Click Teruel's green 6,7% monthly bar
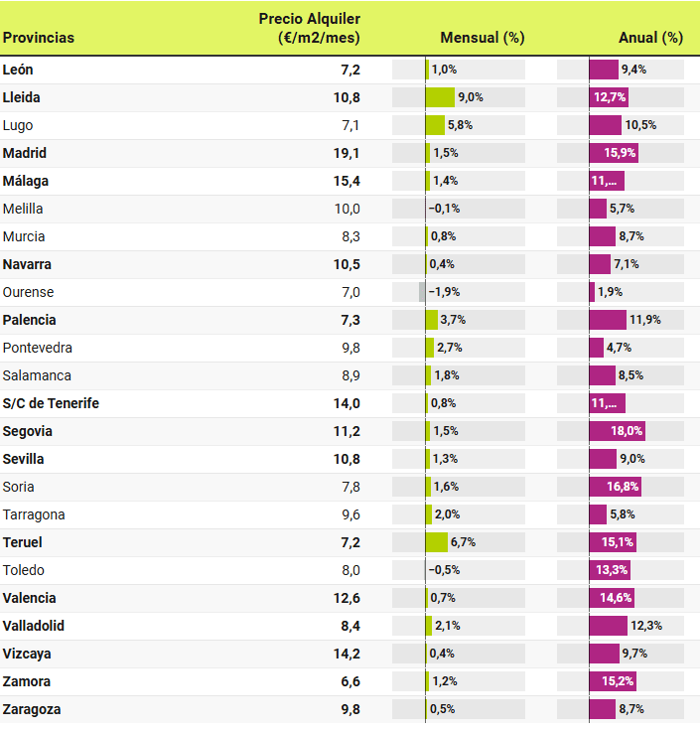The width and height of the screenshot is (700, 731). tap(437, 542)
